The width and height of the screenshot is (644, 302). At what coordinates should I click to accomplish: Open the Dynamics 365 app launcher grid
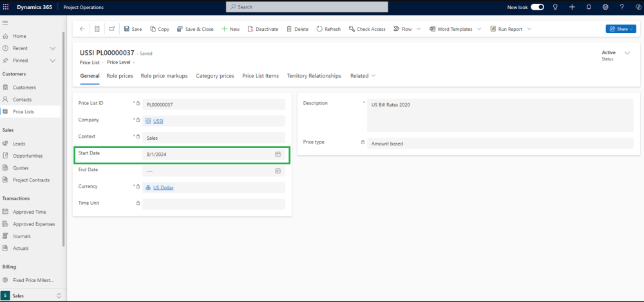coord(6,7)
